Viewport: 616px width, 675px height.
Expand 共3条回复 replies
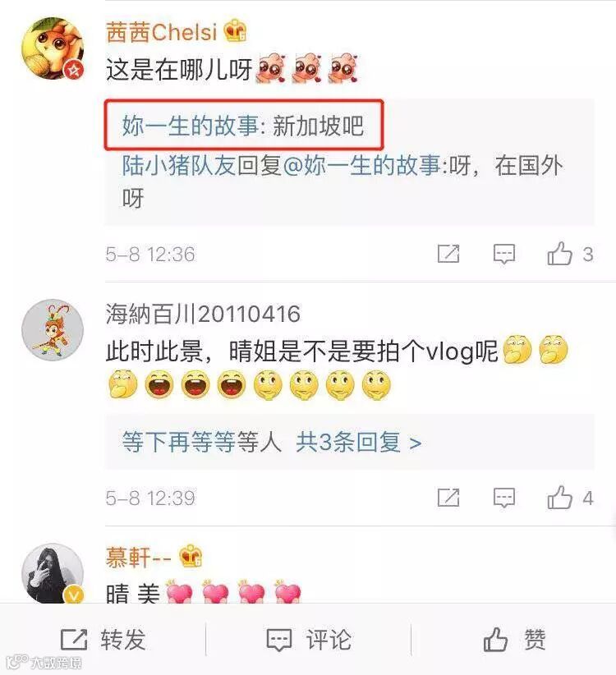(358, 442)
